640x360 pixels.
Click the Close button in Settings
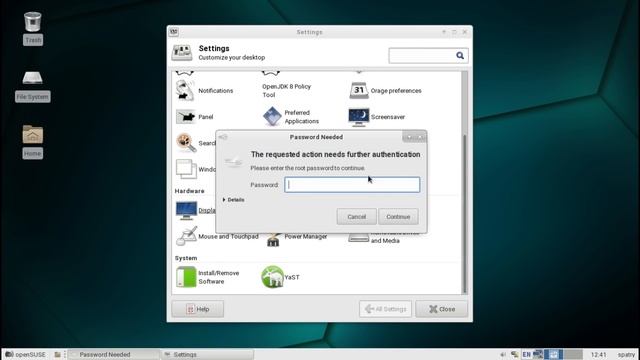click(x=442, y=309)
